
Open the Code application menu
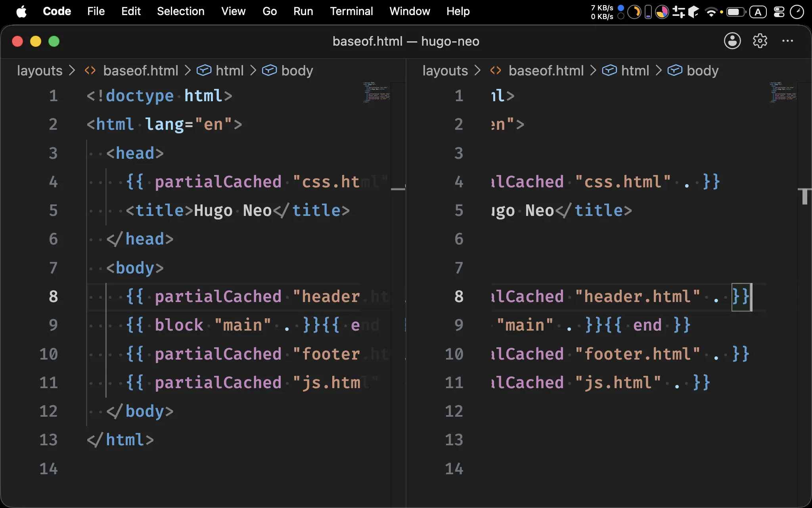point(57,11)
